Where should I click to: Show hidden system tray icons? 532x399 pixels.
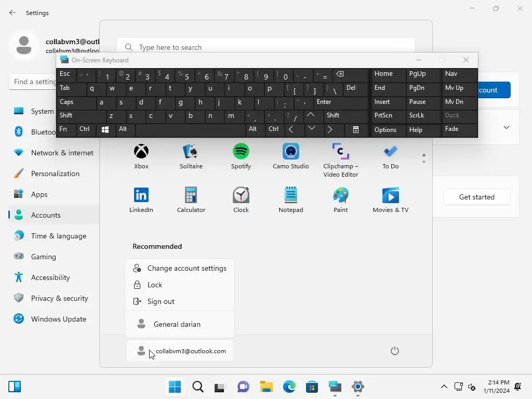pos(444,387)
